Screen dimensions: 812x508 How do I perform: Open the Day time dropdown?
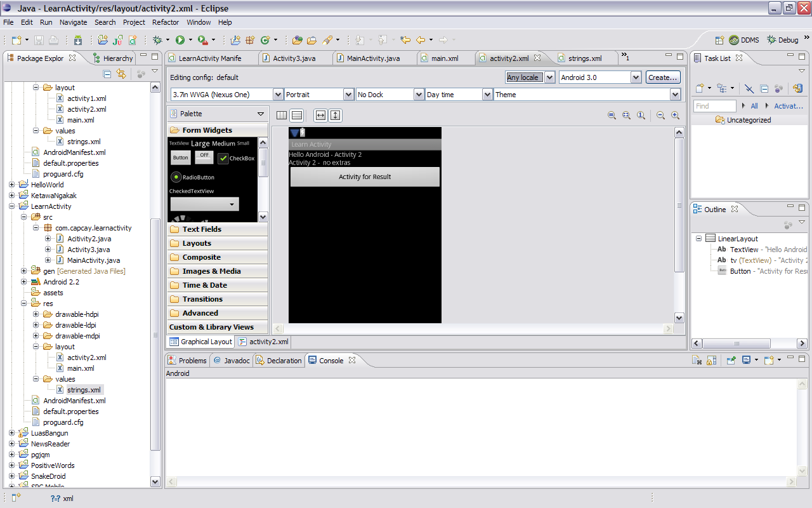(459, 95)
